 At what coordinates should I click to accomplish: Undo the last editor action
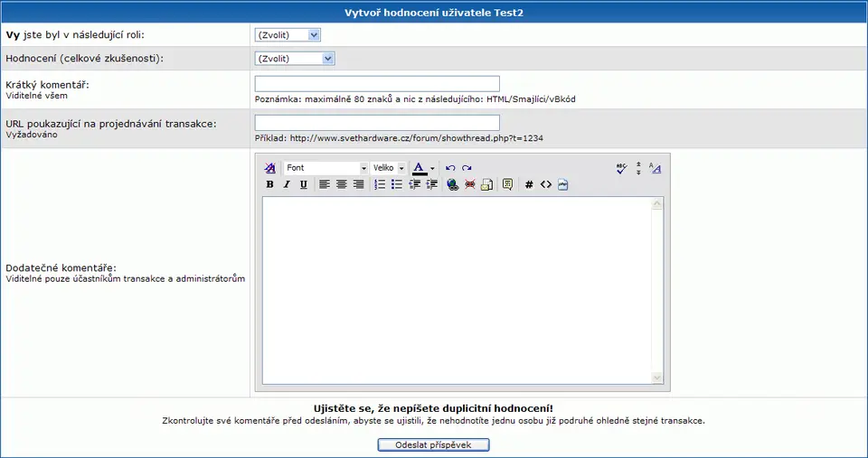click(x=450, y=168)
